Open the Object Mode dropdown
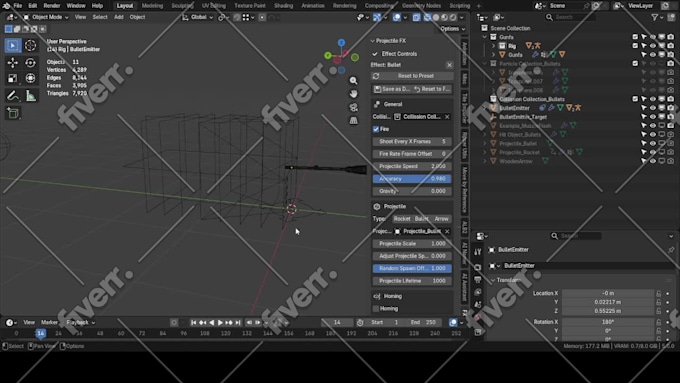Screen dimensions: 680x383 [x=46, y=17]
